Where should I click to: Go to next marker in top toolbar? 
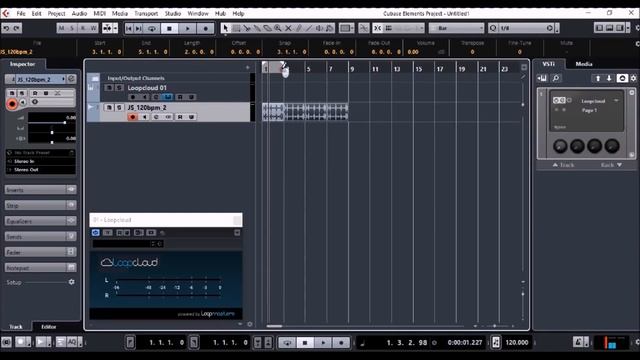pos(139,28)
